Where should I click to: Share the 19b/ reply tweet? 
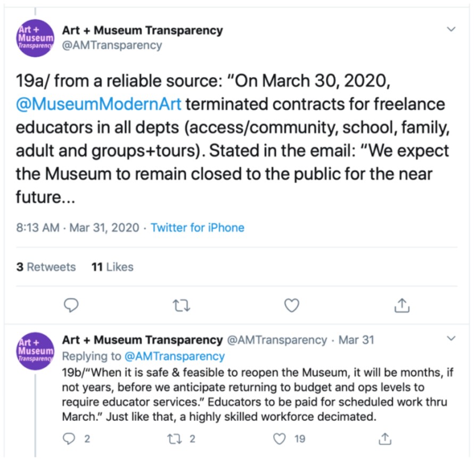click(x=385, y=439)
